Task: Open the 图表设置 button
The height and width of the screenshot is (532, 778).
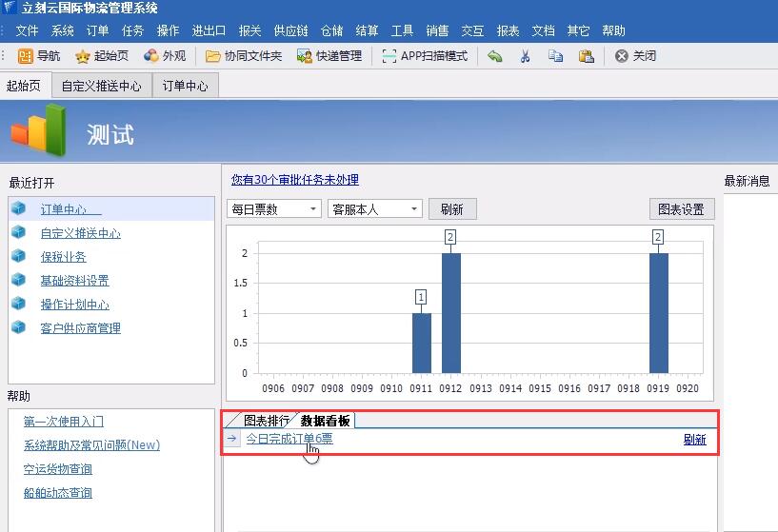Action: coord(682,209)
